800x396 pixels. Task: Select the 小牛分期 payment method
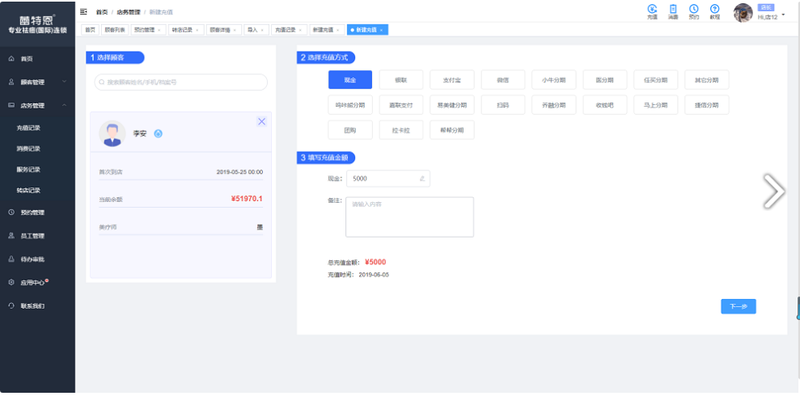554,80
